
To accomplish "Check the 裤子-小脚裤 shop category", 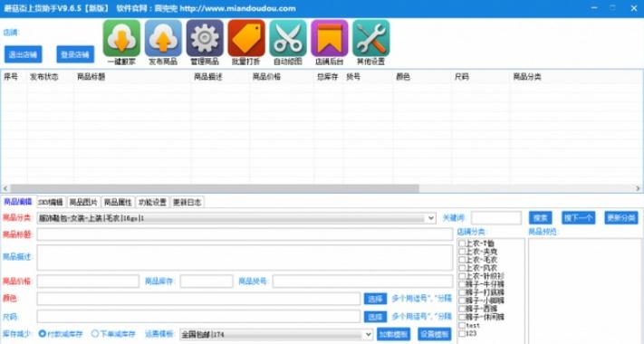I will [462, 301].
